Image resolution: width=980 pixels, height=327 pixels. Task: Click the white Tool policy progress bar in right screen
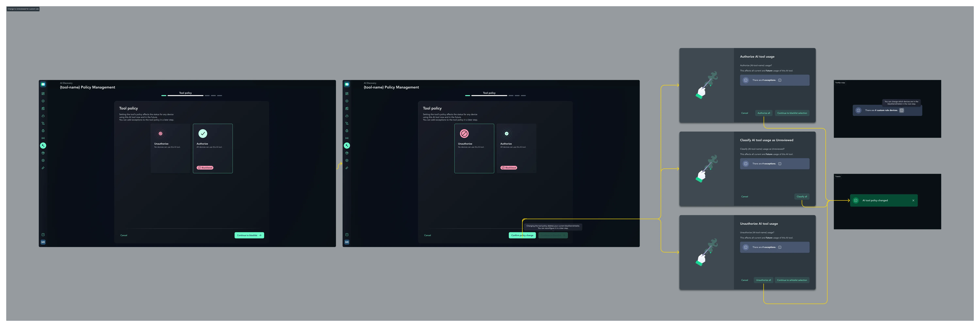coord(489,96)
